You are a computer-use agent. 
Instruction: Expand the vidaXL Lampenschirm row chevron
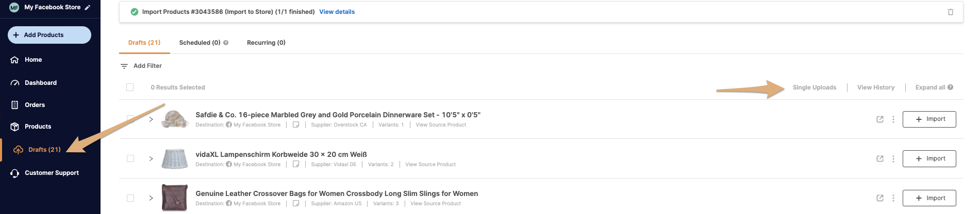(x=151, y=158)
